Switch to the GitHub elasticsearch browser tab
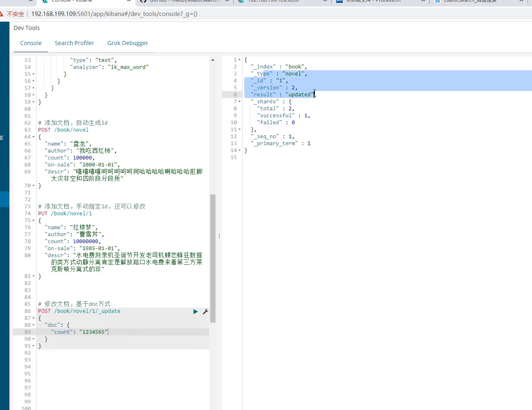This screenshot has height=410, width=532. point(185,1)
